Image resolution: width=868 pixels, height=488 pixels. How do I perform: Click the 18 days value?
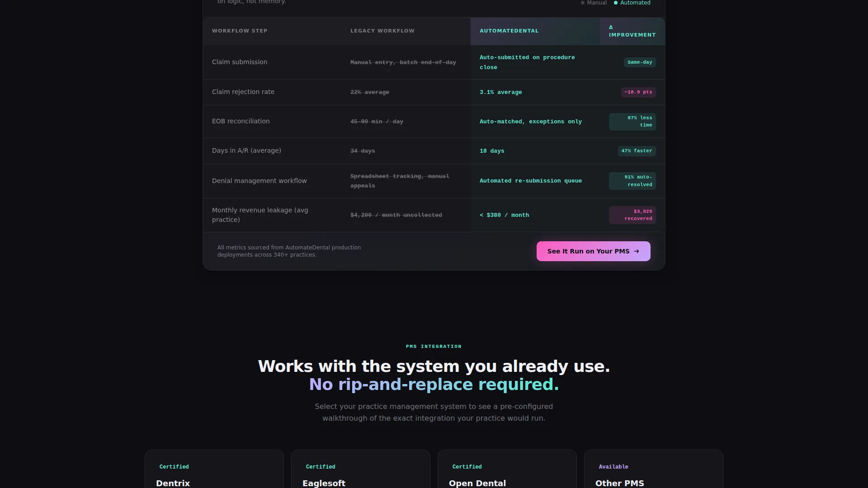click(x=492, y=151)
